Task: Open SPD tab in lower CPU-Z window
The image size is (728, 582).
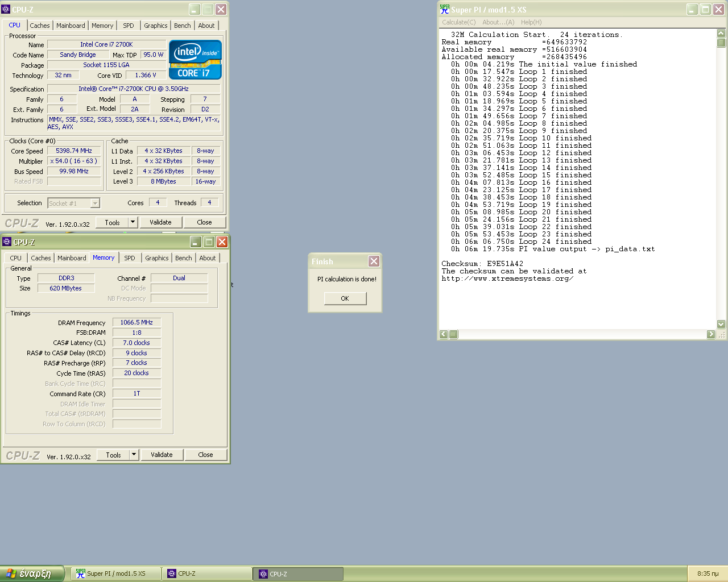Action: (130, 258)
